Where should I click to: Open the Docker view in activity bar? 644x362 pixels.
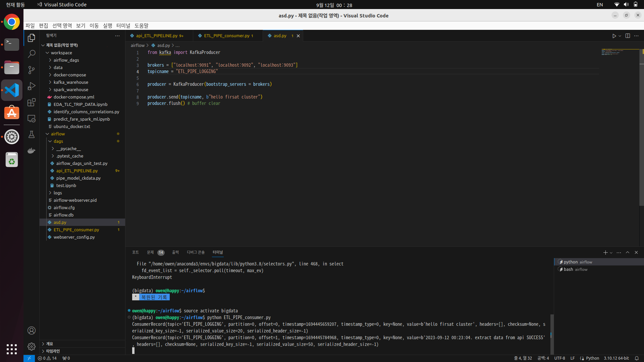[32, 150]
